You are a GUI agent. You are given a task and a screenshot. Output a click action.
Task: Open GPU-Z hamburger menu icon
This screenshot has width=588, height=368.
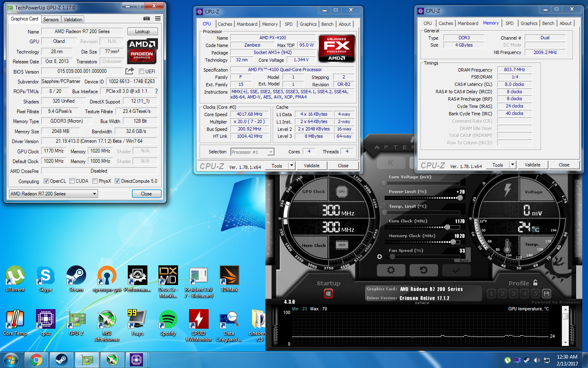(x=158, y=19)
